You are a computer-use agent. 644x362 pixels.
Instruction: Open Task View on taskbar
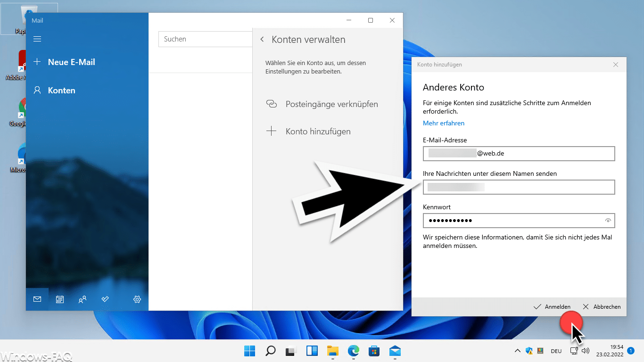[291, 351]
